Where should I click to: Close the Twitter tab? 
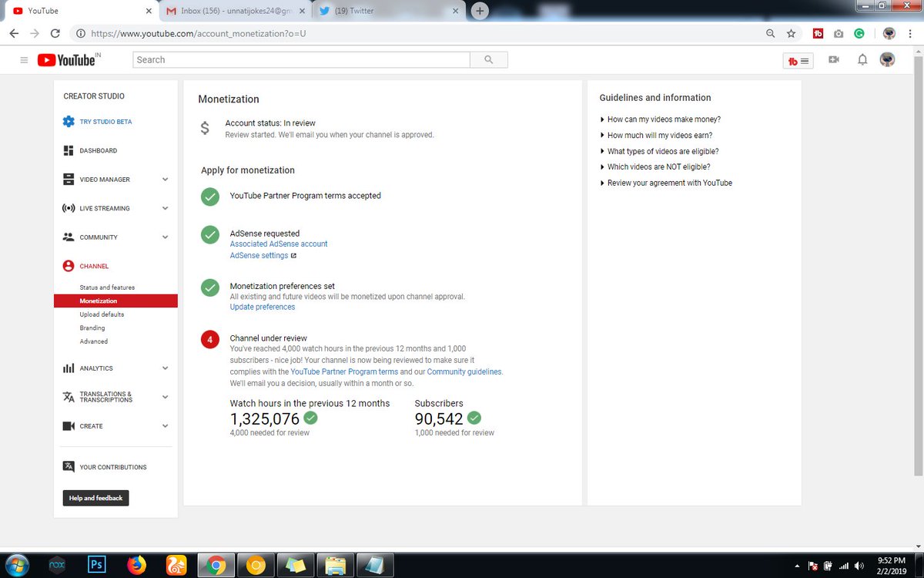(x=456, y=12)
